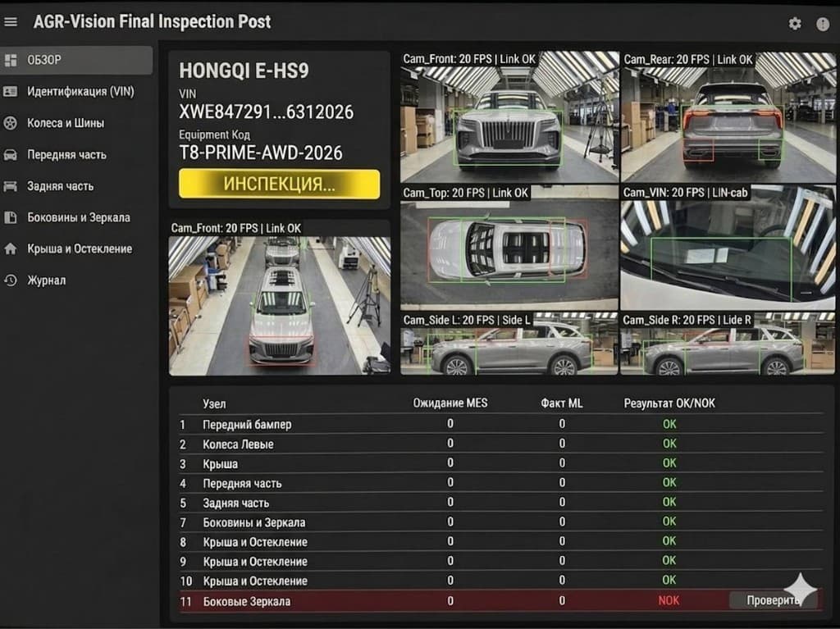Go to Боковины и Зеркала section
The width and height of the screenshot is (840, 629).
click(x=78, y=217)
